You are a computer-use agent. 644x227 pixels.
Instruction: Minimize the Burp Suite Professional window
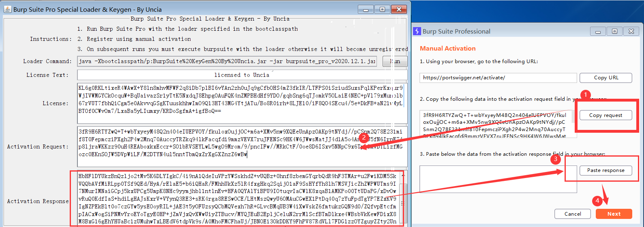pos(598,31)
